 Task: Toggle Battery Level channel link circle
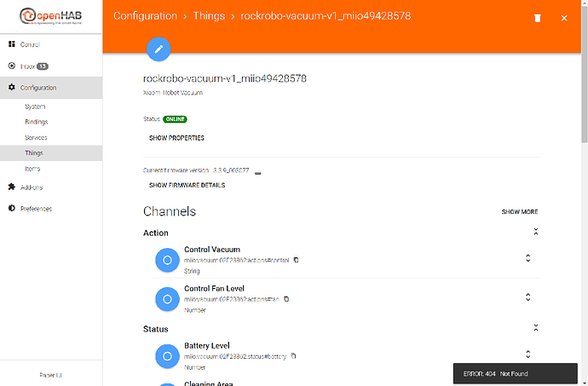pos(167,356)
